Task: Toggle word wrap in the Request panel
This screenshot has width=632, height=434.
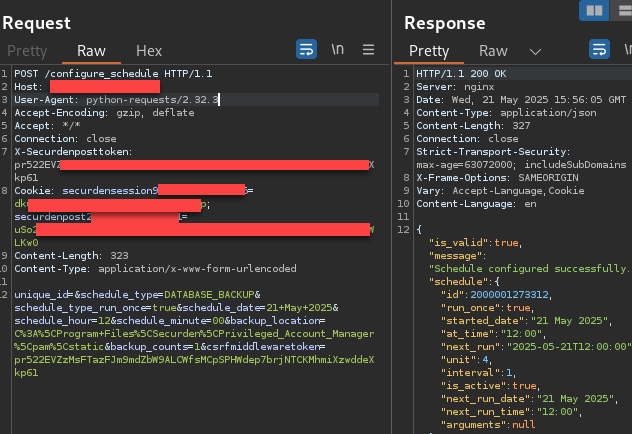Action: coord(306,49)
